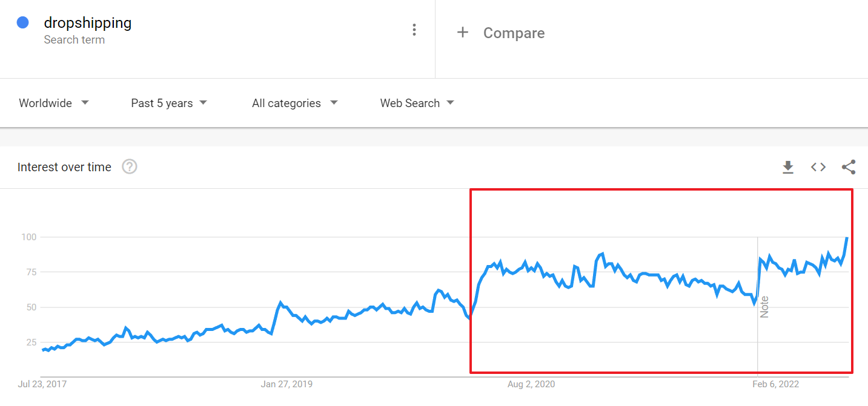The height and width of the screenshot is (406, 868).
Task: Click the Jan 27, 2019 axis label
Action: click(287, 384)
